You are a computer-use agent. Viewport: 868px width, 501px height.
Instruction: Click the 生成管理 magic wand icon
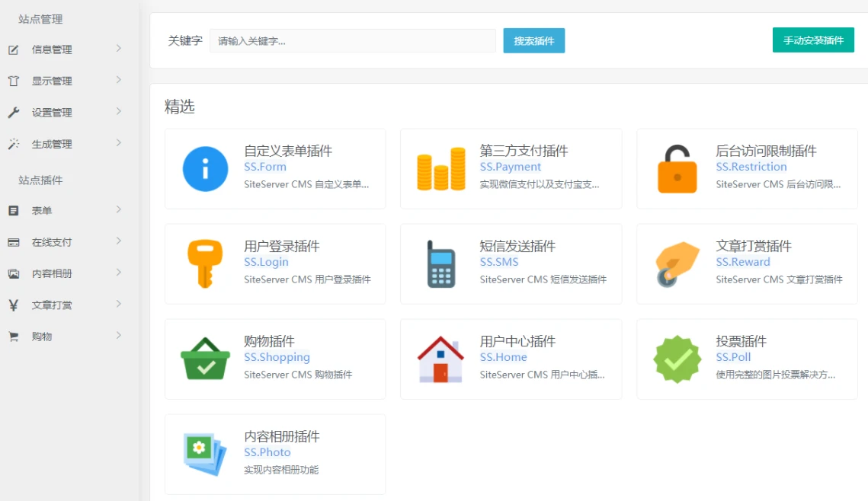(13, 145)
